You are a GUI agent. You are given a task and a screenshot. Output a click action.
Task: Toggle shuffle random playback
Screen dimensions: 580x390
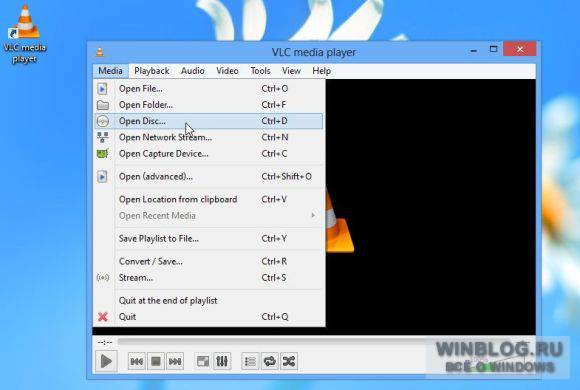289,361
